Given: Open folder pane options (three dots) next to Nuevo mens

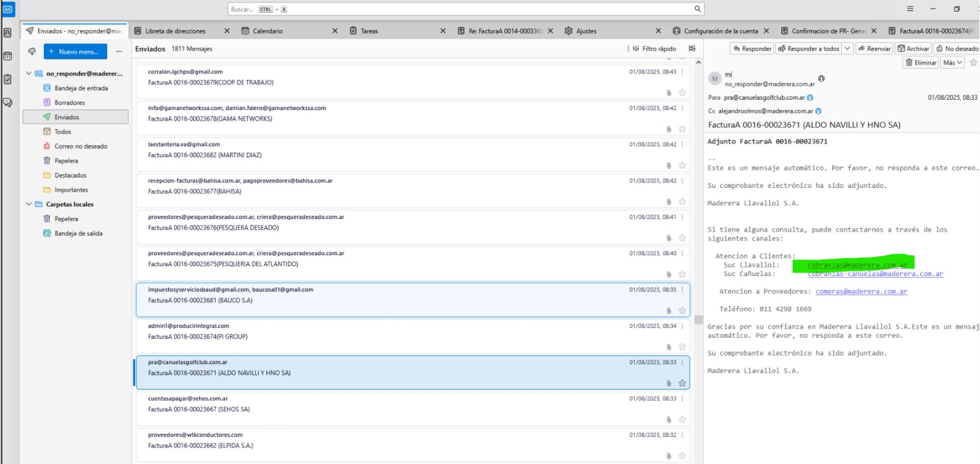Looking at the screenshot, I should 119,51.
